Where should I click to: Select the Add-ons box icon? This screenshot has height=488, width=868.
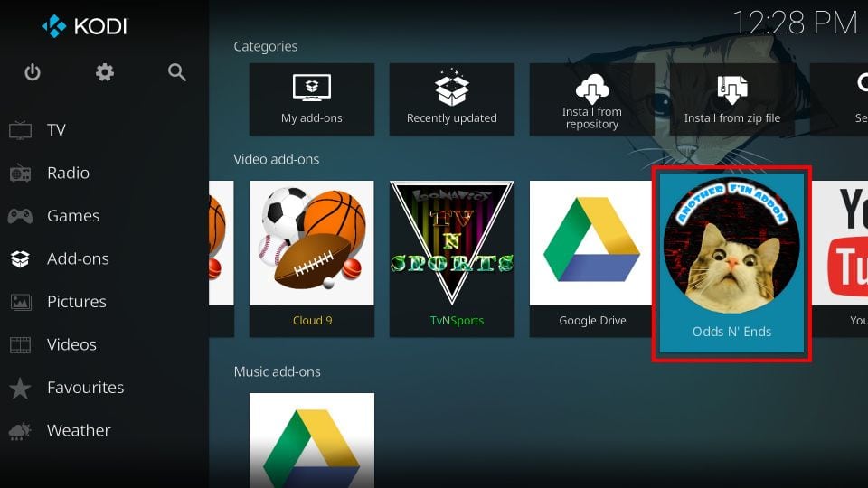[20, 258]
